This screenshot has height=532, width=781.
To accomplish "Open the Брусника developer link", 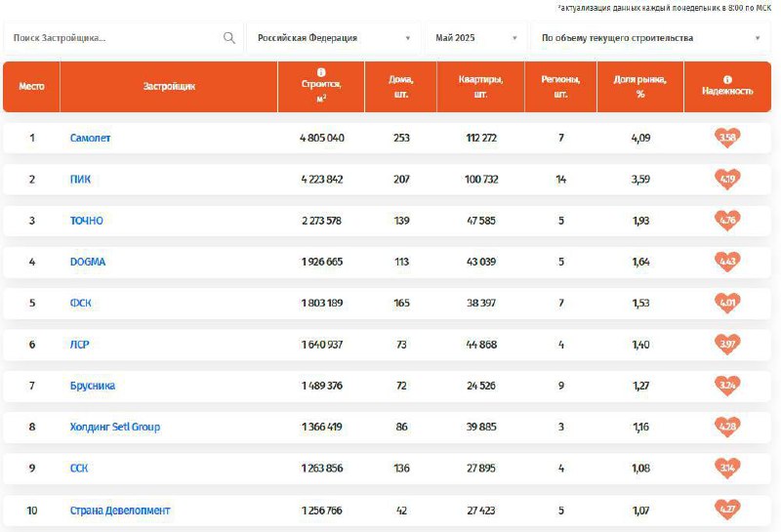I will 93,386.
